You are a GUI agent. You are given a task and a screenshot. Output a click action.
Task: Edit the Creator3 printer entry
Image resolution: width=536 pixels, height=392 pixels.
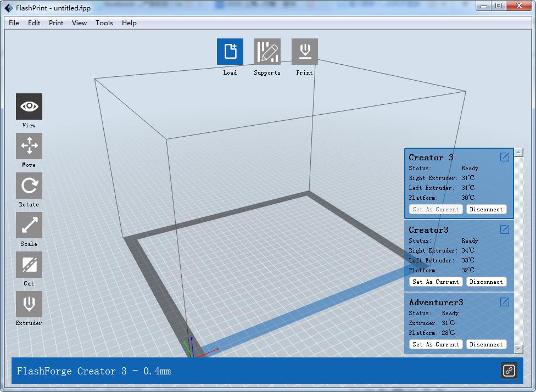tap(505, 229)
